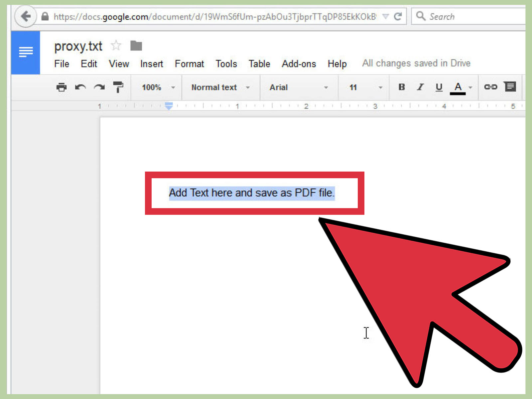Open the Format menu
Viewport: 532px width, 399px height.
click(189, 64)
